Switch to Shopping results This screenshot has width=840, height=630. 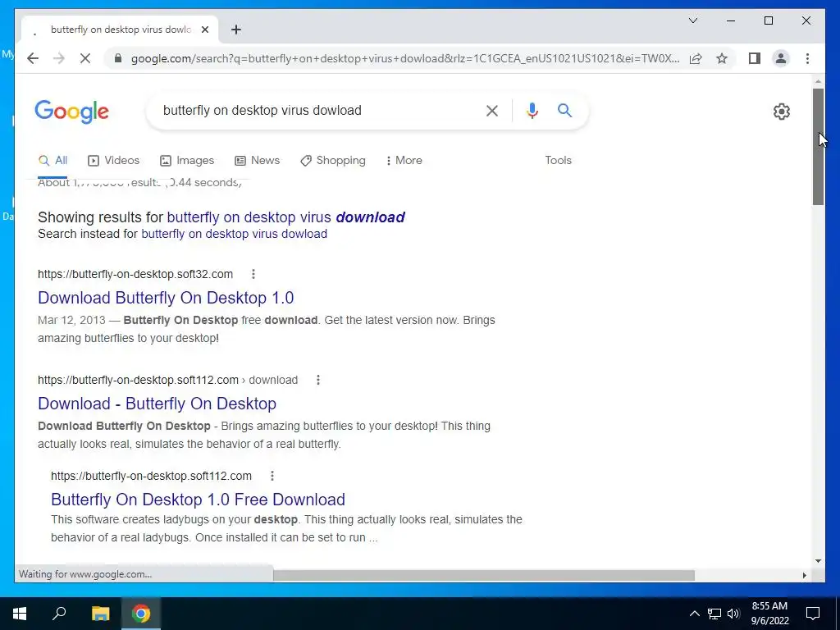pyautogui.click(x=333, y=160)
